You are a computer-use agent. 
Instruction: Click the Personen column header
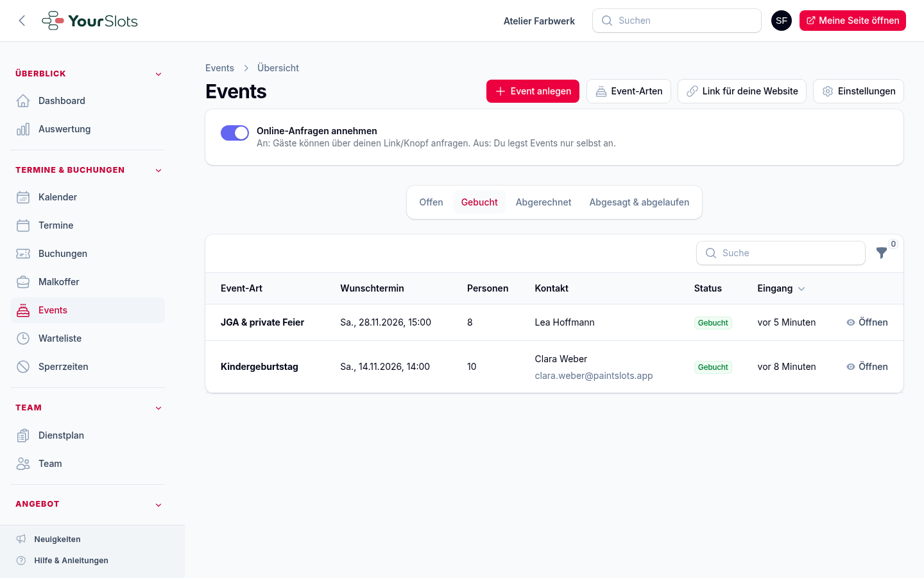tap(488, 288)
